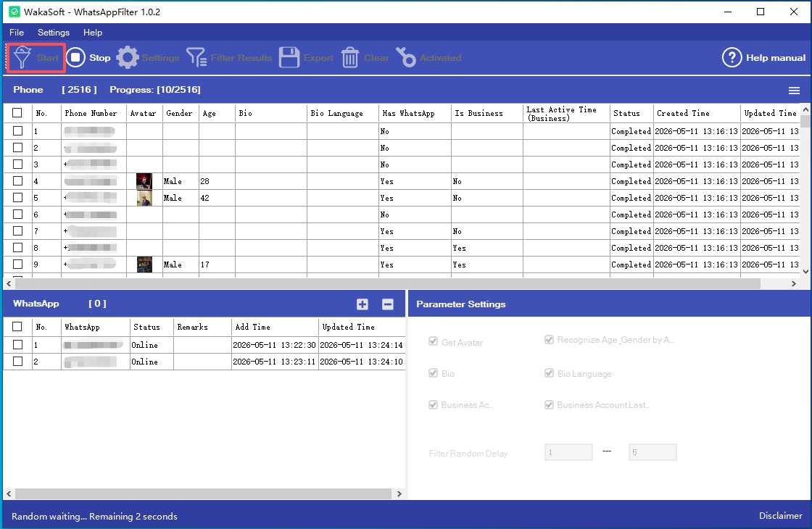Click the Add Time column header
Image resolution: width=812 pixels, height=529 pixels.
[253, 327]
